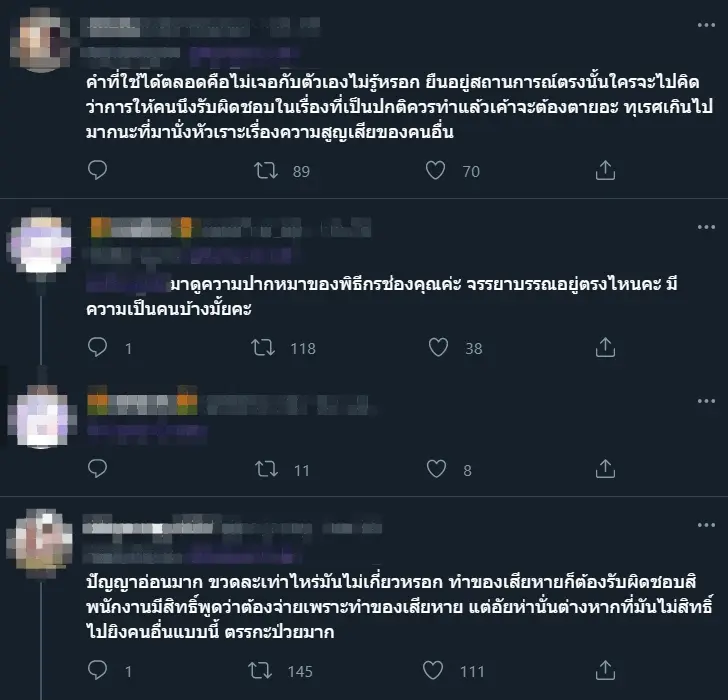Open the more options menu on the third tweet
This screenshot has height=700, width=728.
[706, 401]
